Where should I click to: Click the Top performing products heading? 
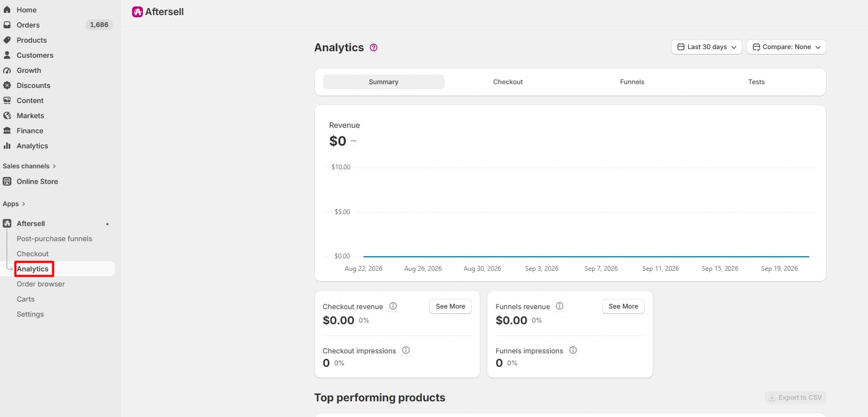[380, 398]
